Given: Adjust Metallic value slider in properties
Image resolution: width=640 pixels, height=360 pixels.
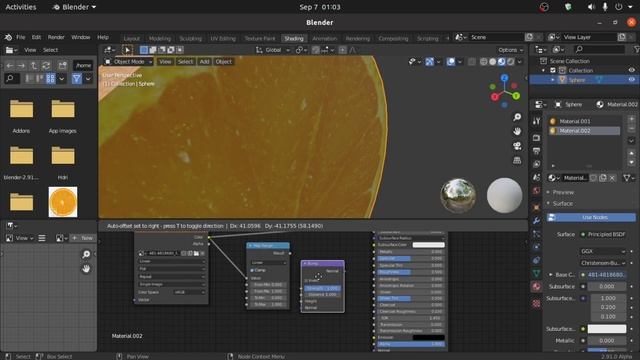Looking at the screenshot, I should point(607,340).
